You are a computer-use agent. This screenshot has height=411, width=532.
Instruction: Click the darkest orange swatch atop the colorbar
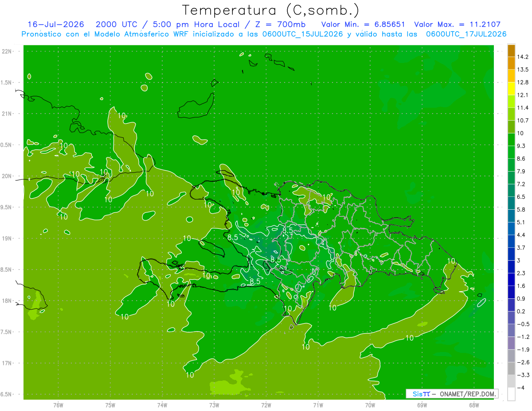point(511,51)
